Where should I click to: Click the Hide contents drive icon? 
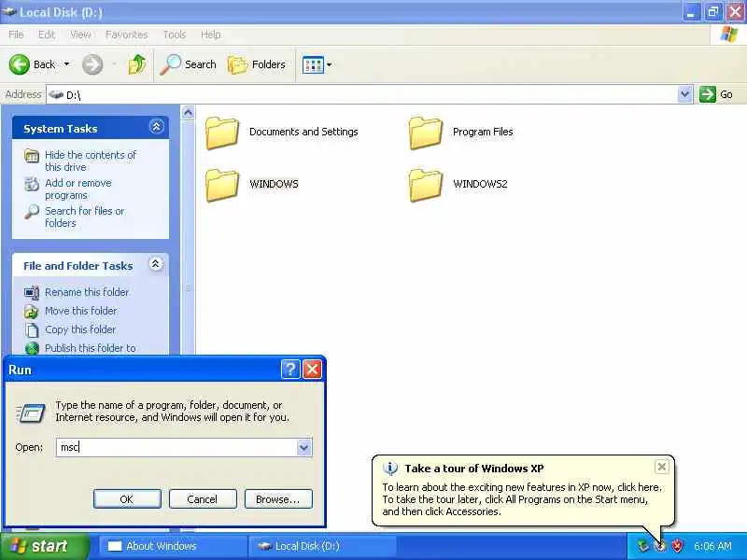pyautogui.click(x=32, y=156)
